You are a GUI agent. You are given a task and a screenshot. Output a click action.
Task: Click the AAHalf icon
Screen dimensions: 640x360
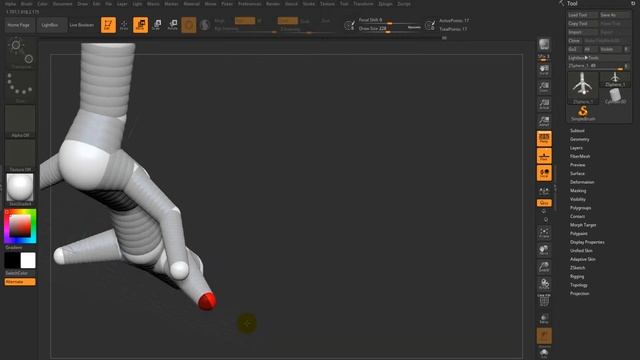click(544, 121)
